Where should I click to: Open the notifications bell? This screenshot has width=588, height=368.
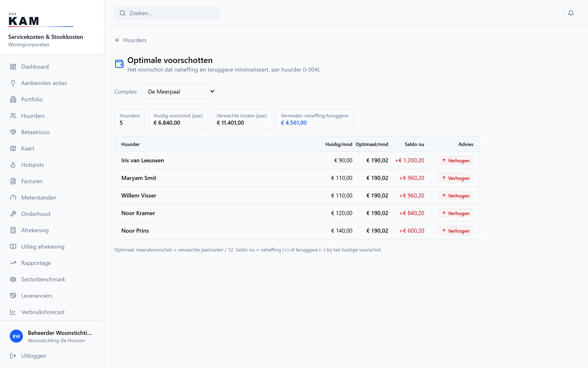[571, 13]
